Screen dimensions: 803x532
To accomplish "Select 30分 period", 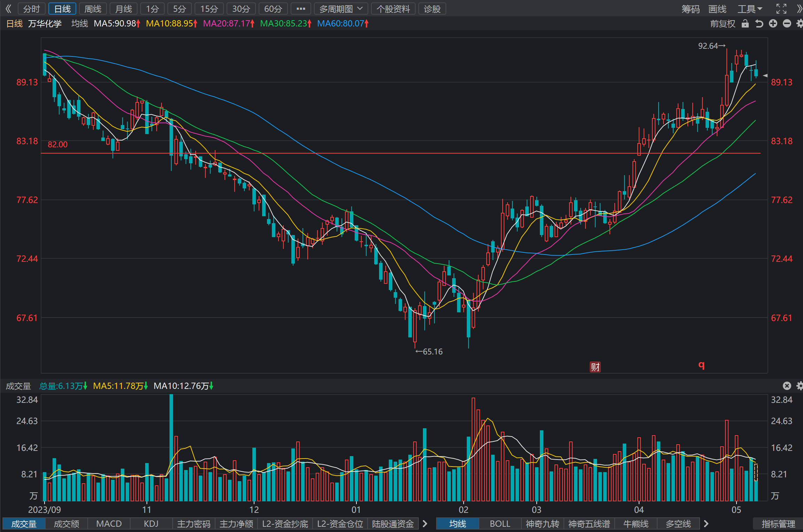I will click(x=241, y=9).
